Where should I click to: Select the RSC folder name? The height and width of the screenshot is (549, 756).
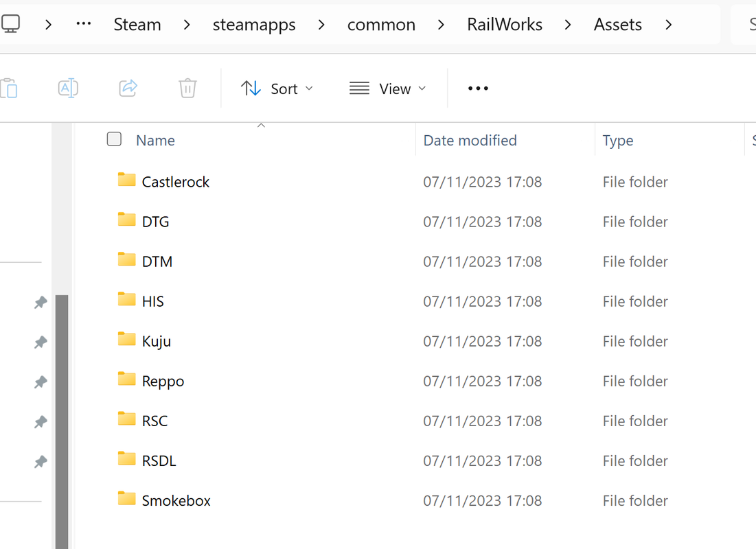(x=154, y=421)
